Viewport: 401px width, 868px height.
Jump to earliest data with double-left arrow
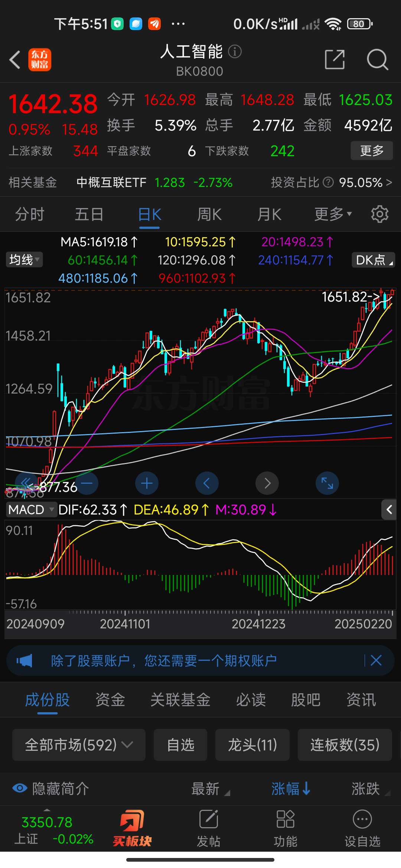click(x=26, y=483)
